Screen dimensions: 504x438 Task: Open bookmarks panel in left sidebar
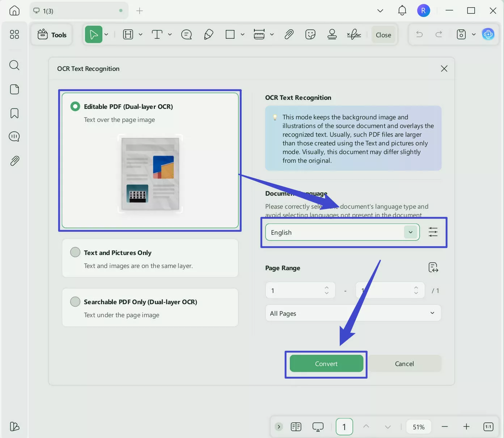point(14,113)
